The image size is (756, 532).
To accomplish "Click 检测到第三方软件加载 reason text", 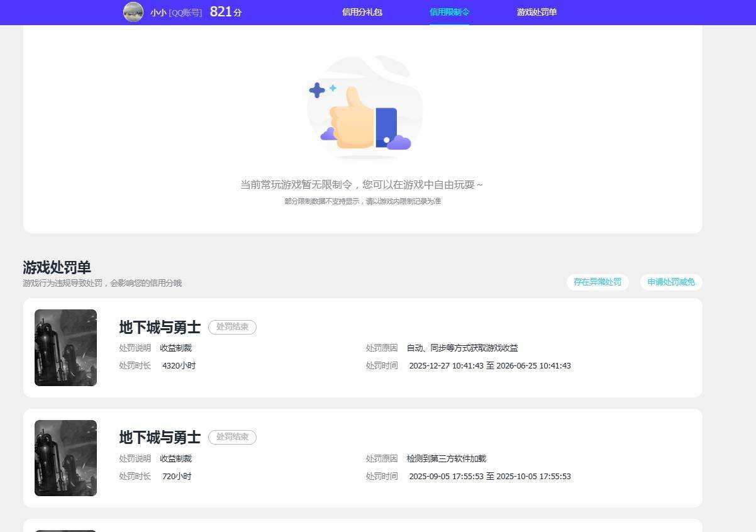I will [x=446, y=458].
